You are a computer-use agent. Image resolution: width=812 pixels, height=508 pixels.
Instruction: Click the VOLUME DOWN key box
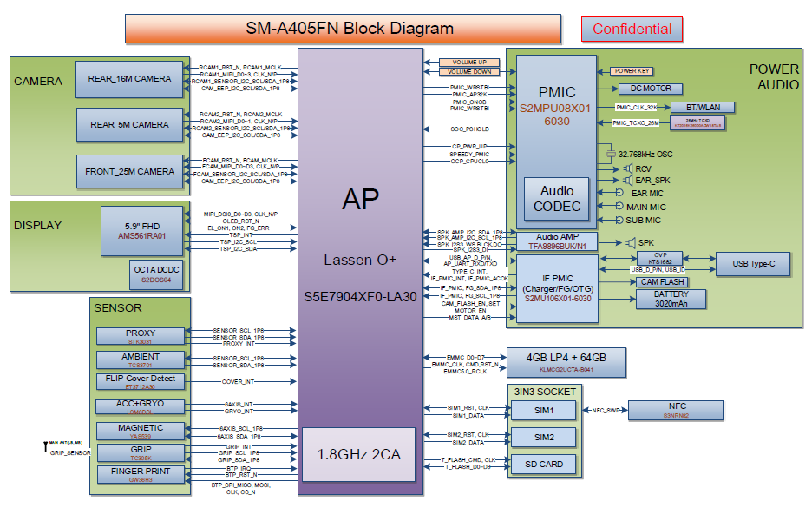pyautogui.click(x=469, y=71)
